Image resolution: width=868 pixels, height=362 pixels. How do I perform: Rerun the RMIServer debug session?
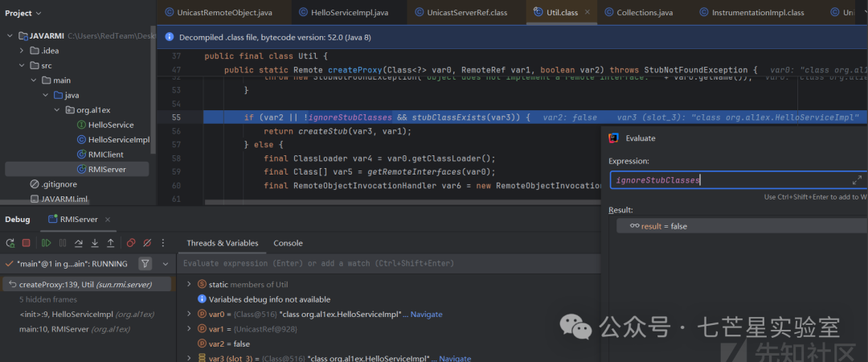pos(10,243)
